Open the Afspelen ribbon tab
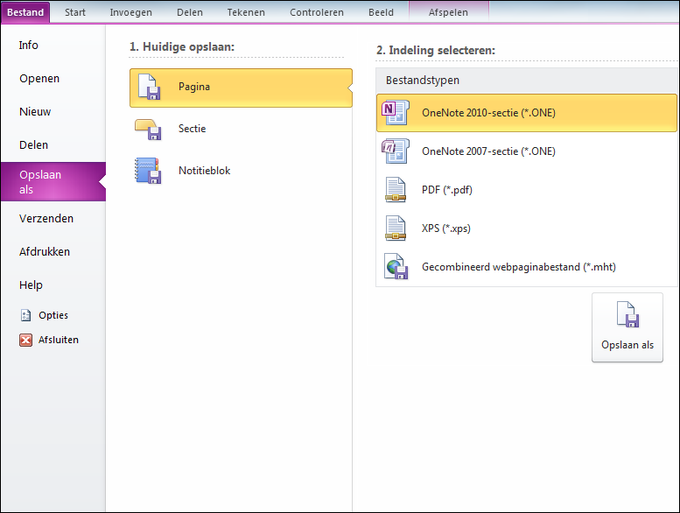 (448, 12)
